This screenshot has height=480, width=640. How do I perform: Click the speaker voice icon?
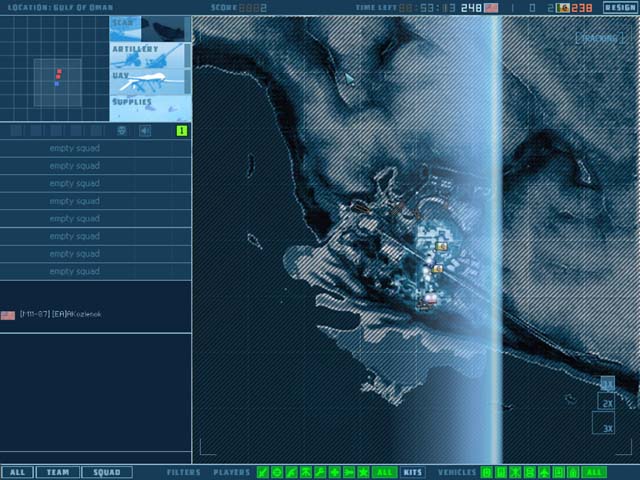pos(145,131)
